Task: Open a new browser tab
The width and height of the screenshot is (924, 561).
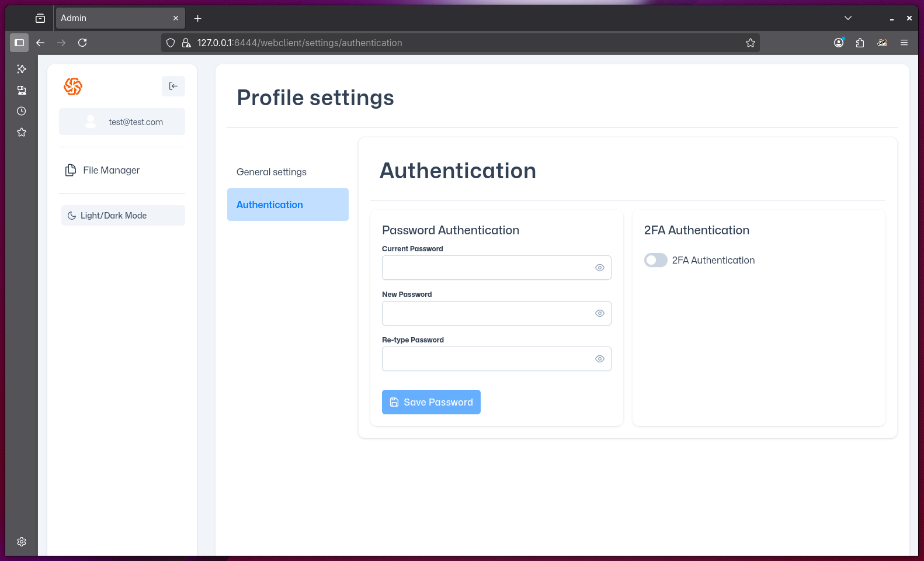Action: (198, 18)
